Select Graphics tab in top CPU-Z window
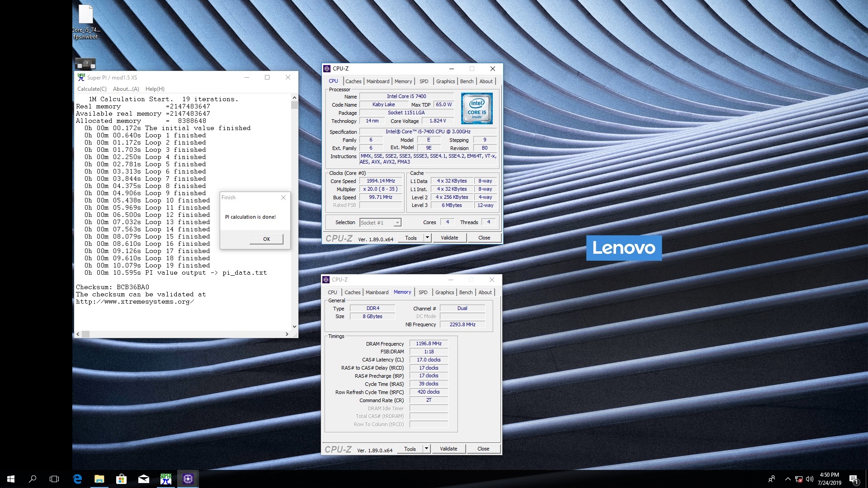Viewport: 868px width, 488px height. point(445,81)
